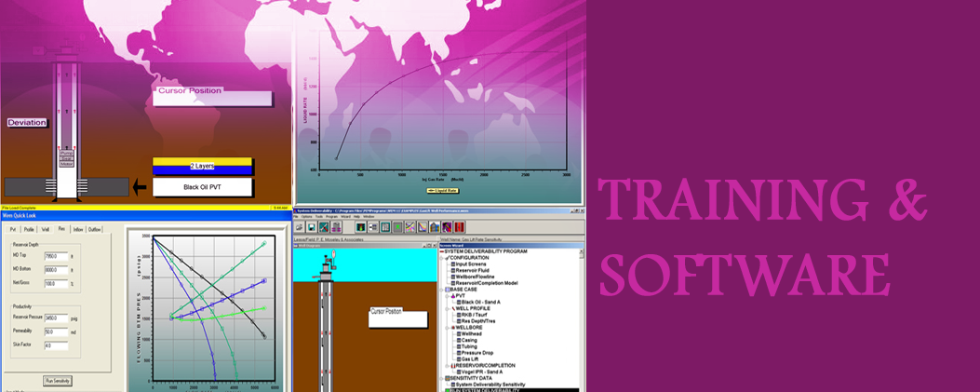980x392 pixels.
Task: Switch to the Pvt tab
Action: (14, 229)
